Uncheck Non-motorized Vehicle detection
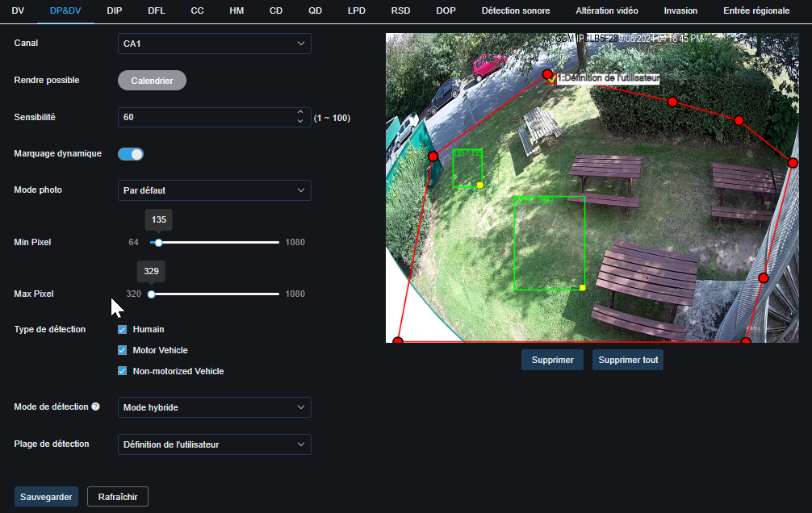This screenshot has height=513, width=812. tap(122, 371)
